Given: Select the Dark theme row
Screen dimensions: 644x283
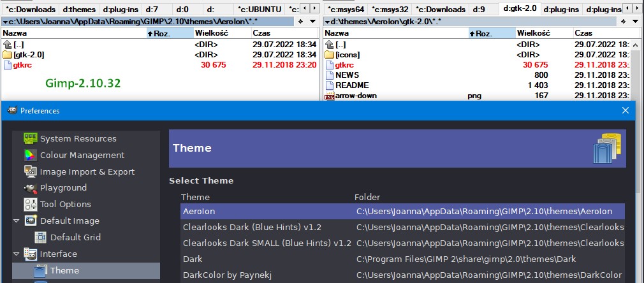Looking at the screenshot, I should (x=402, y=259).
